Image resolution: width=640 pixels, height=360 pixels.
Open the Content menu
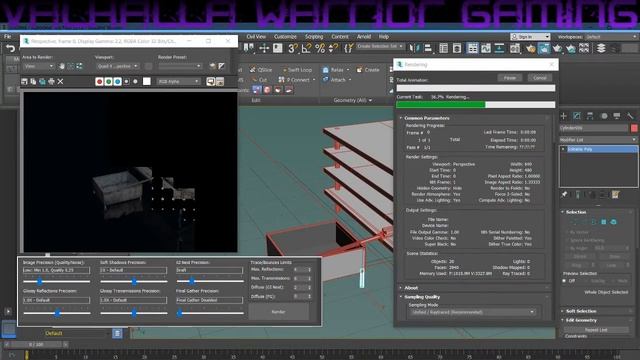pyautogui.click(x=340, y=37)
